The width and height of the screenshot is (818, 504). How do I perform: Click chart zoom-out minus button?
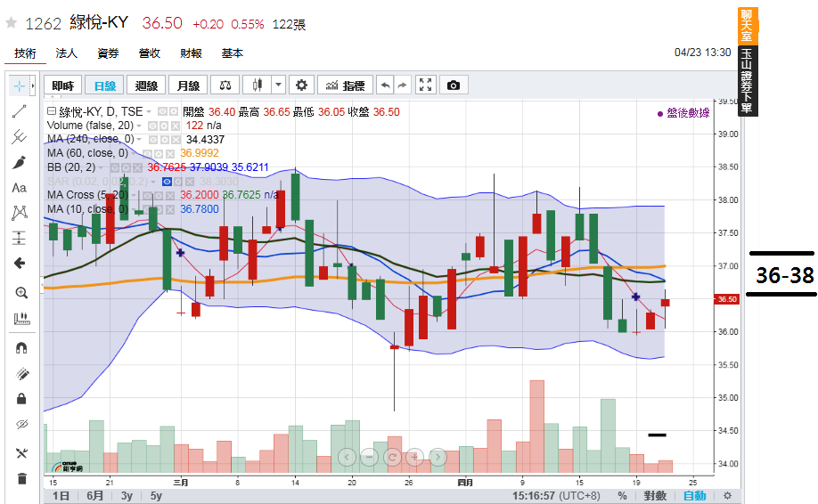click(370, 457)
